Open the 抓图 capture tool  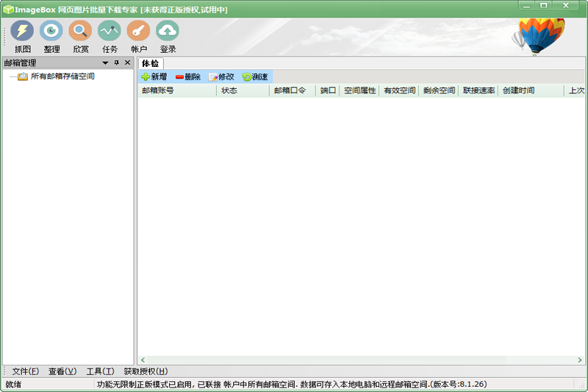click(x=22, y=36)
